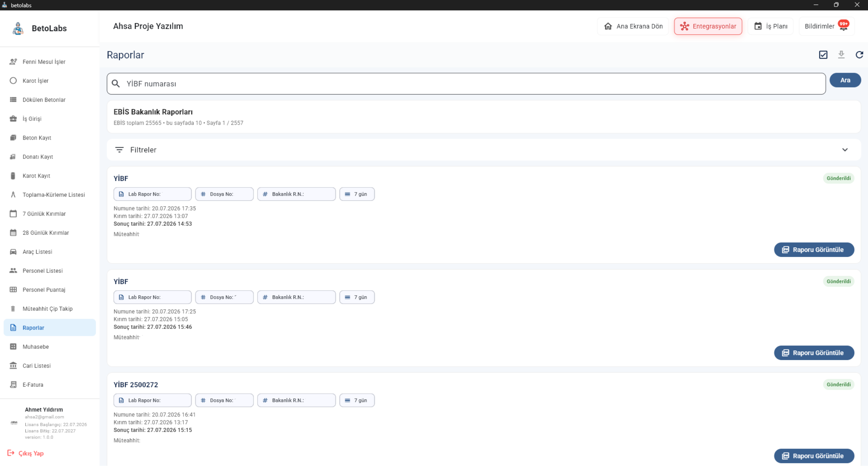Click the 28 Günlük Kırımlar calendar icon

13,233
